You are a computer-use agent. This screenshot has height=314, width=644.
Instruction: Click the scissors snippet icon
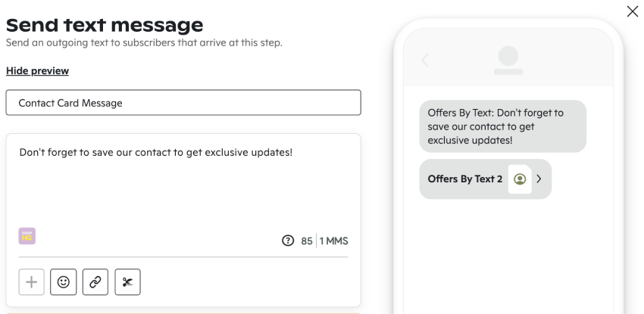pyautogui.click(x=128, y=282)
